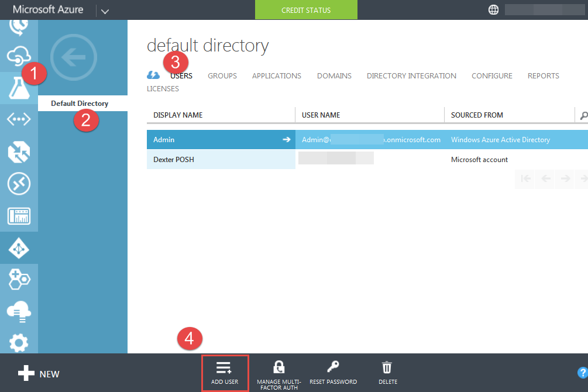588x392 pixels.
Task: Click the Microsoft Azure logo text
Action: pos(48,9)
